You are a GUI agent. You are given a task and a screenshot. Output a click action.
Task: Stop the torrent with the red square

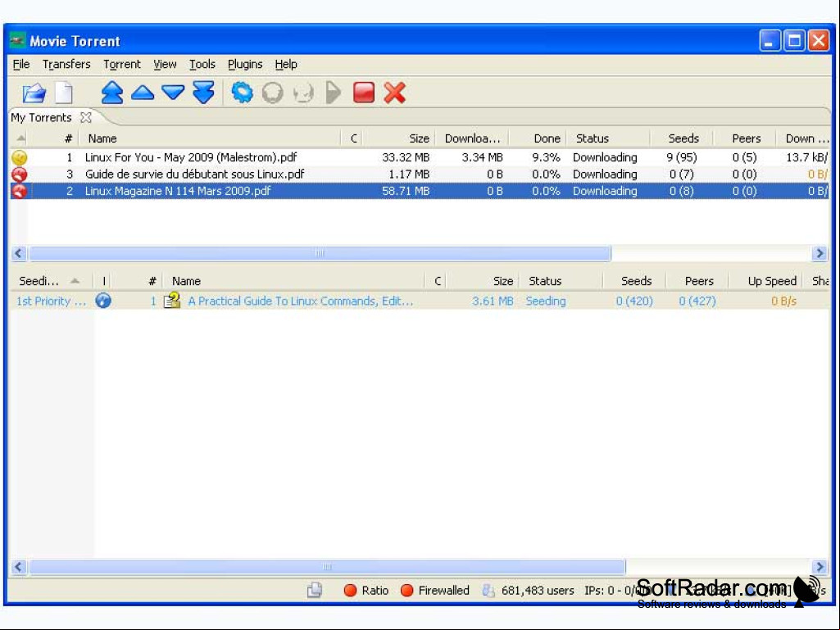pos(364,92)
